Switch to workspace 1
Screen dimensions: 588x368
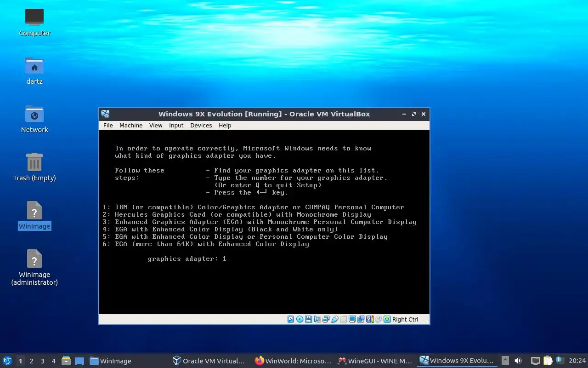click(x=20, y=361)
